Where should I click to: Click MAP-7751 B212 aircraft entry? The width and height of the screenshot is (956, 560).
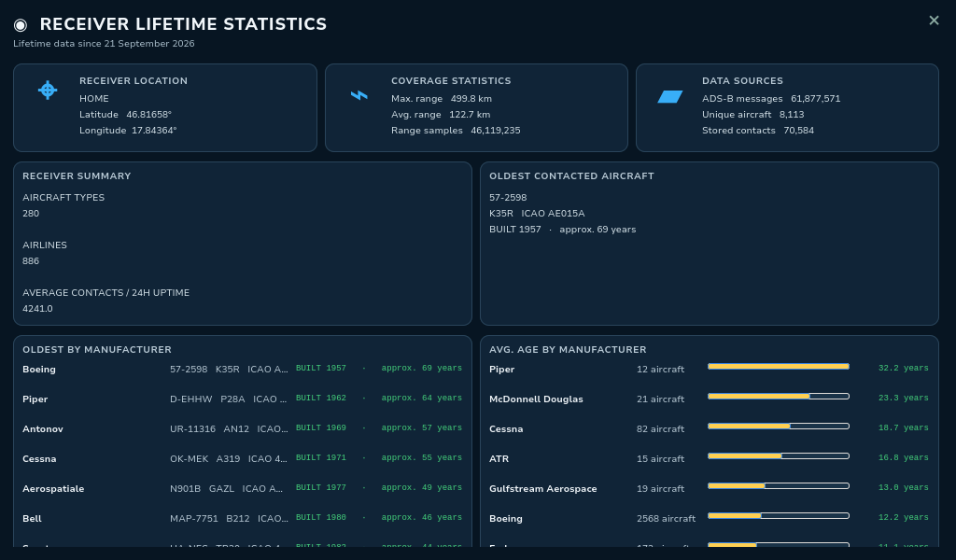(229, 519)
